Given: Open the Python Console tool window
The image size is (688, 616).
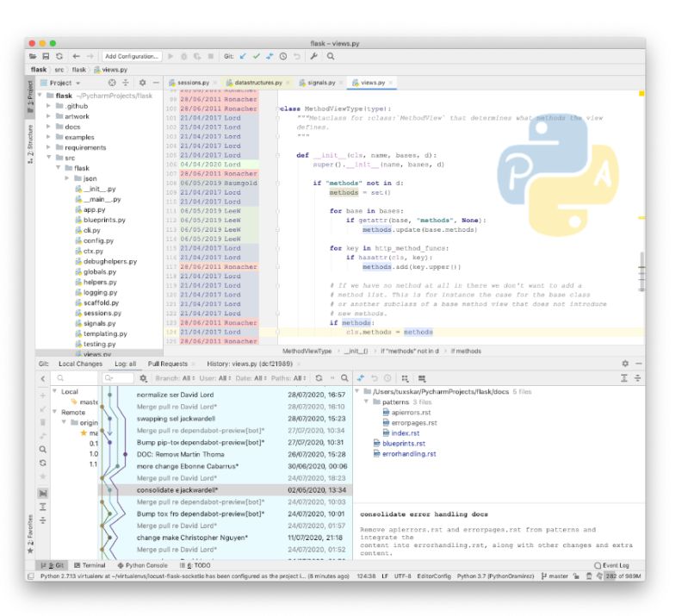Looking at the screenshot, I should [142, 565].
